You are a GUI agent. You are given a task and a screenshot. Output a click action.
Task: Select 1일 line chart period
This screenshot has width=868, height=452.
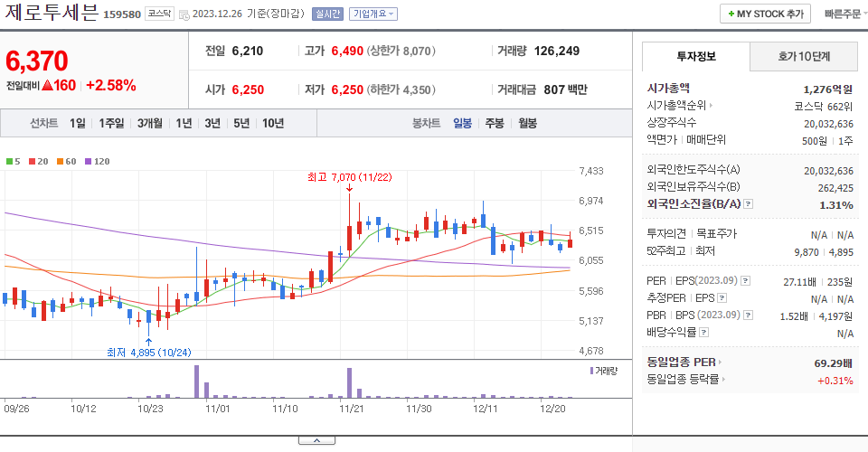[78, 123]
